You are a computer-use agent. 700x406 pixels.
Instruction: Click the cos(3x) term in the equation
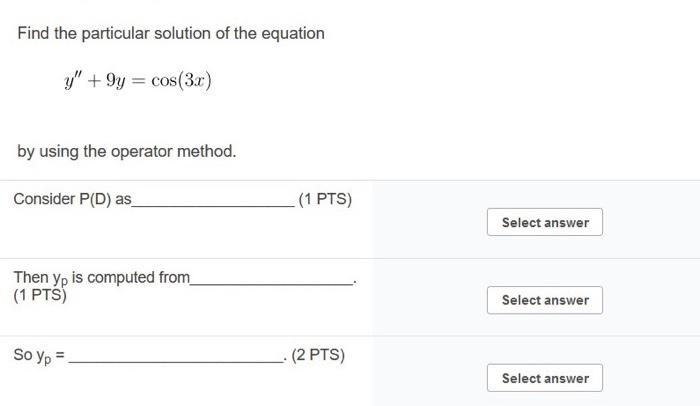pos(182,80)
